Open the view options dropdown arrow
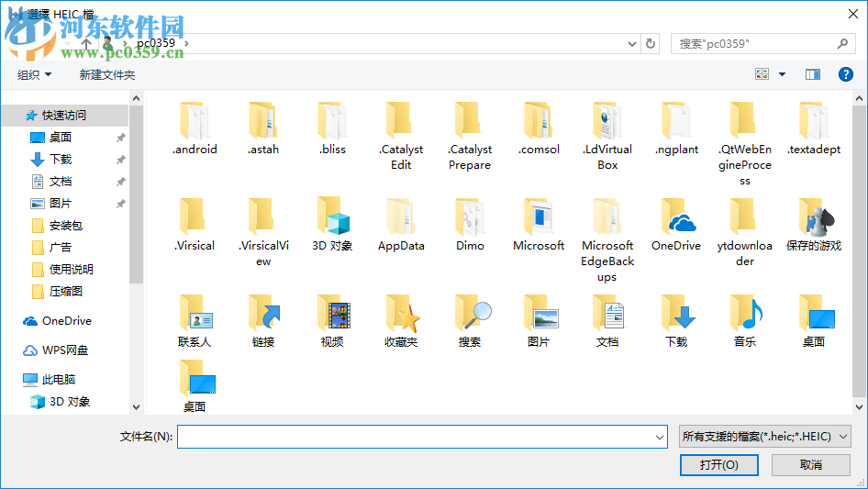 coord(782,74)
